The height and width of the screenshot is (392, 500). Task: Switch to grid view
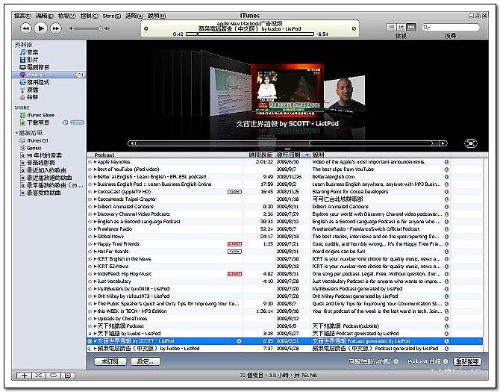point(401,27)
